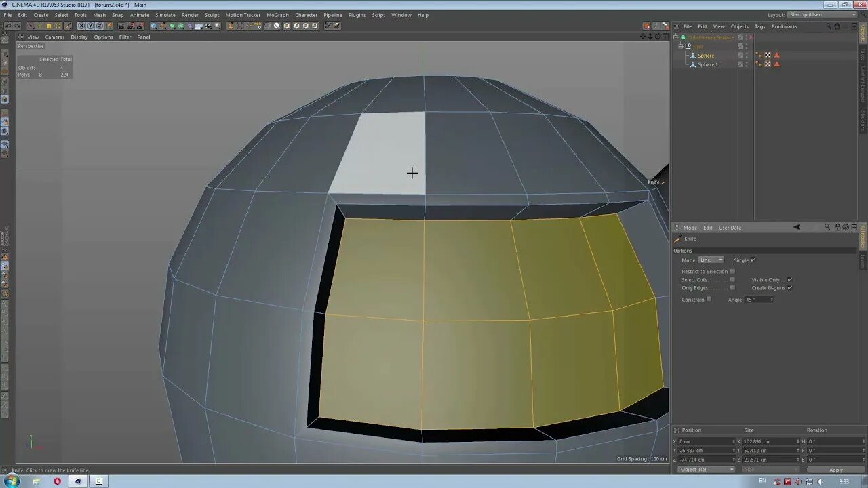868x488 pixels.
Task: Click the Position X field
Action: (705, 441)
